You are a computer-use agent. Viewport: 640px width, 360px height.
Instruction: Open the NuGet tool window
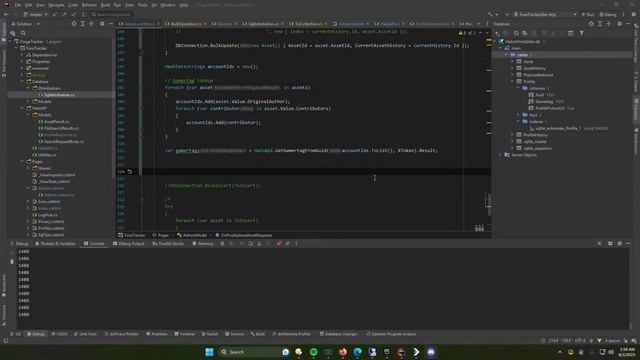tap(210, 334)
